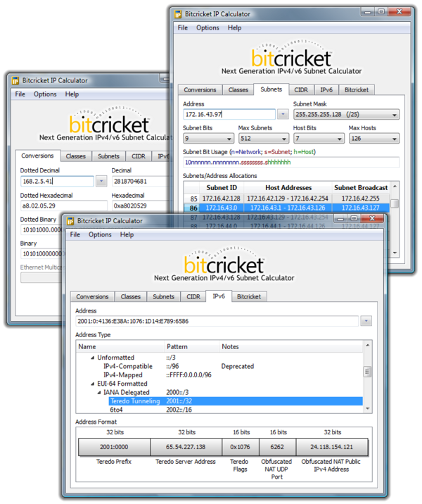The width and height of the screenshot is (422, 504).
Task: Open Options menu in the IPv6 window
Action: pos(100,234)
